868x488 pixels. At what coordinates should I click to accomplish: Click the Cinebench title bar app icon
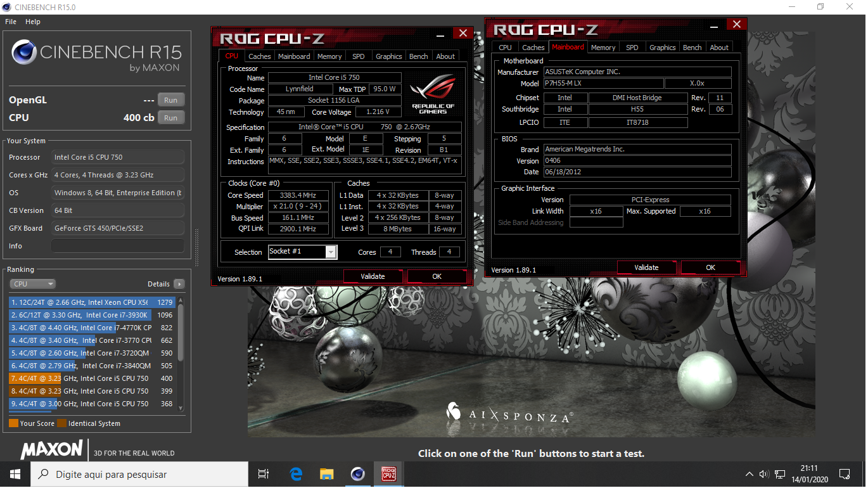[x=7, y=7]
